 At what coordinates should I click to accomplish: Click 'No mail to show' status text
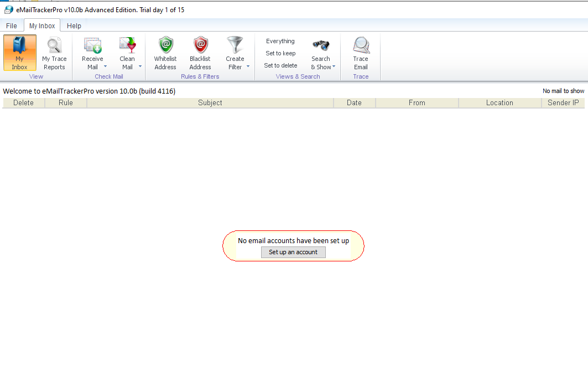(563, 91)
